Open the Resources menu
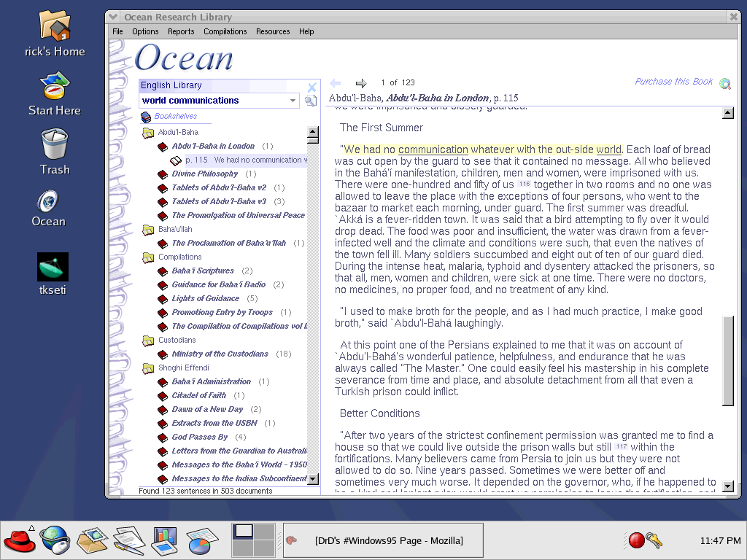The image size is (747, 560). pyautogui.click(x=273, y=31)
